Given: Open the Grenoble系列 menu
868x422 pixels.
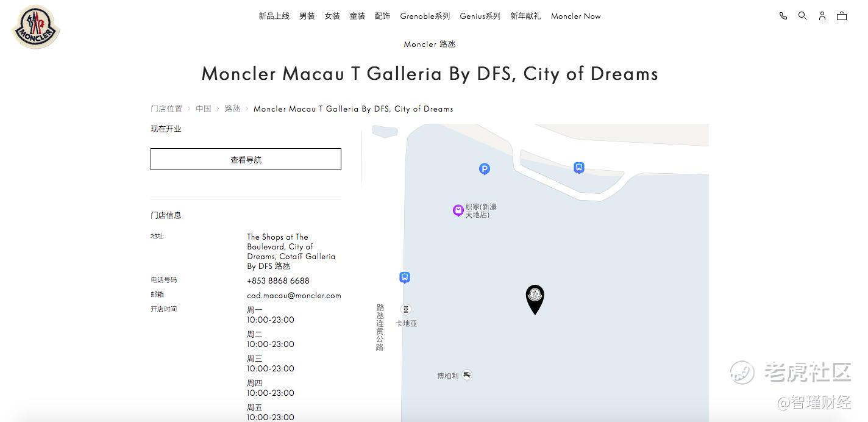Looking at the screenshot, I should click(425, 16).
